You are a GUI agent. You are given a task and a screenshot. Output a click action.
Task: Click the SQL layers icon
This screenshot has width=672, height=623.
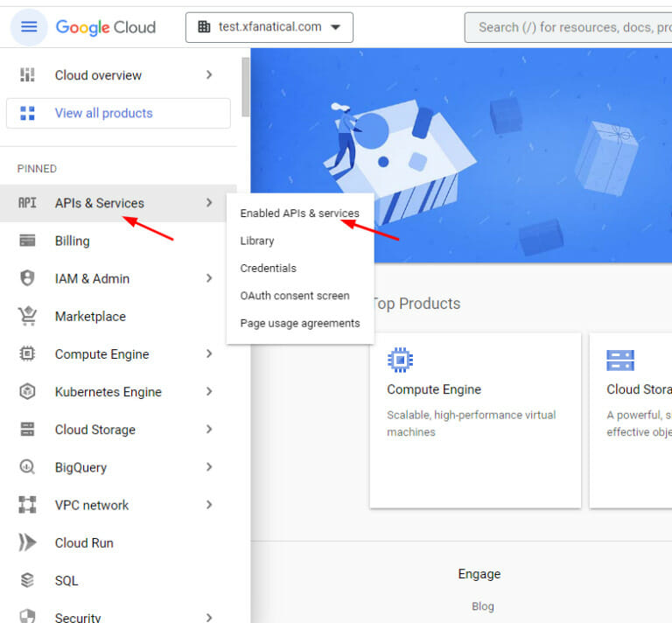[x=27, y=580]
